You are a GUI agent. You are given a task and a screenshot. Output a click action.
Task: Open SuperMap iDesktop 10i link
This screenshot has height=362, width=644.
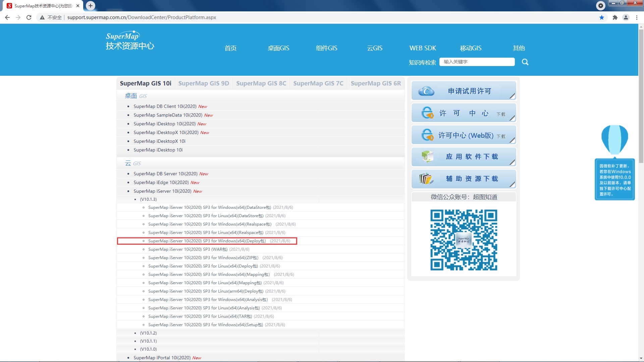pos(158,150)
